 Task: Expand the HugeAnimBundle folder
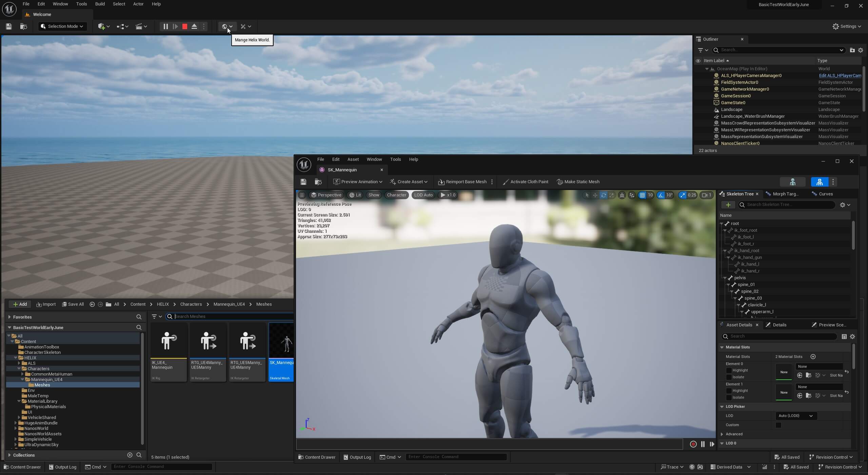[16, 423]
